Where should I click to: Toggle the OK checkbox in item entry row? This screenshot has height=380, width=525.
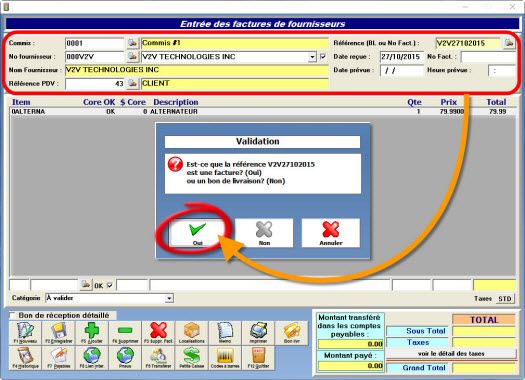[109, 286]
